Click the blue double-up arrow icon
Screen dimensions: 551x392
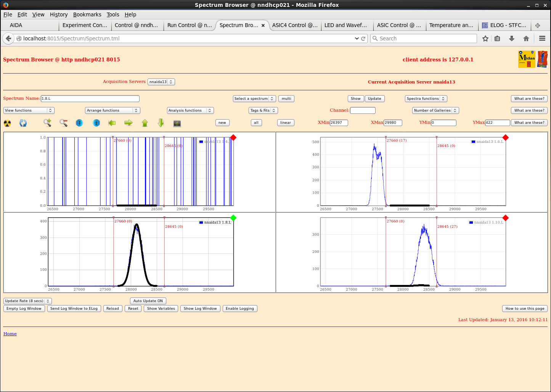tap(96, 123)
